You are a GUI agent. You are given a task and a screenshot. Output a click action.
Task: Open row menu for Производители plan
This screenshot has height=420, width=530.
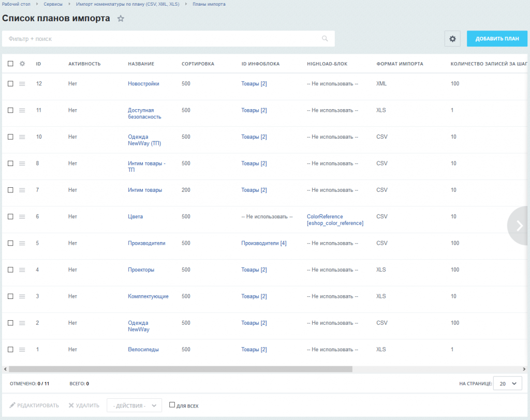pyautogui.click(x=22, y=243)
